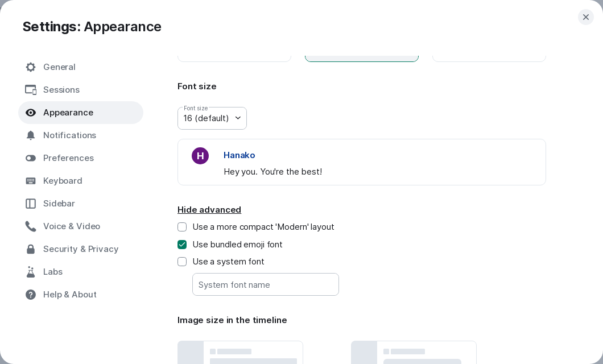Enable the Use a system font checkbox
This screenshot has width=603, height=364.
point(182,262)
